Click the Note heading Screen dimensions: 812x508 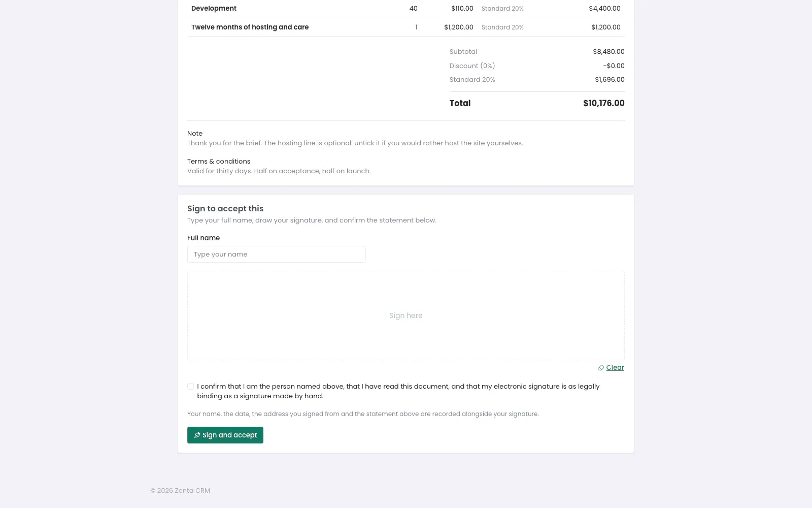(x=195, y=134)
